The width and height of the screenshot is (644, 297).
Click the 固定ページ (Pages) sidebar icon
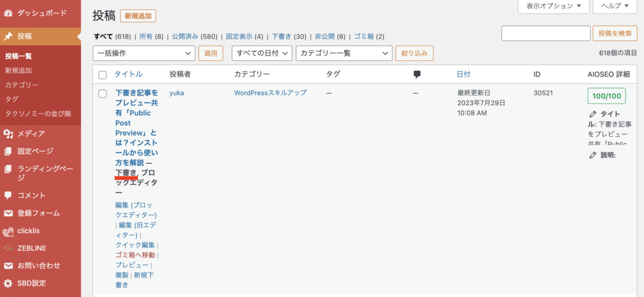tap(9, 151)
